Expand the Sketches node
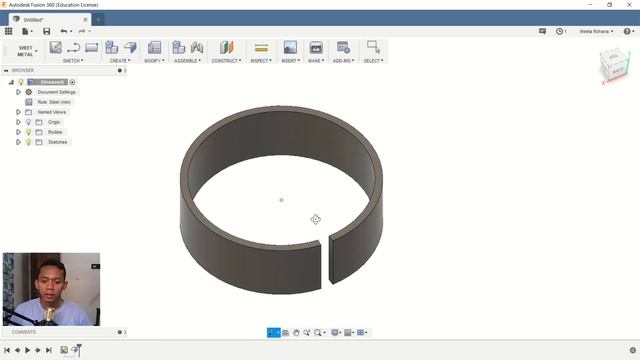The height and width of the screenshot is (360, 640). 18,142
